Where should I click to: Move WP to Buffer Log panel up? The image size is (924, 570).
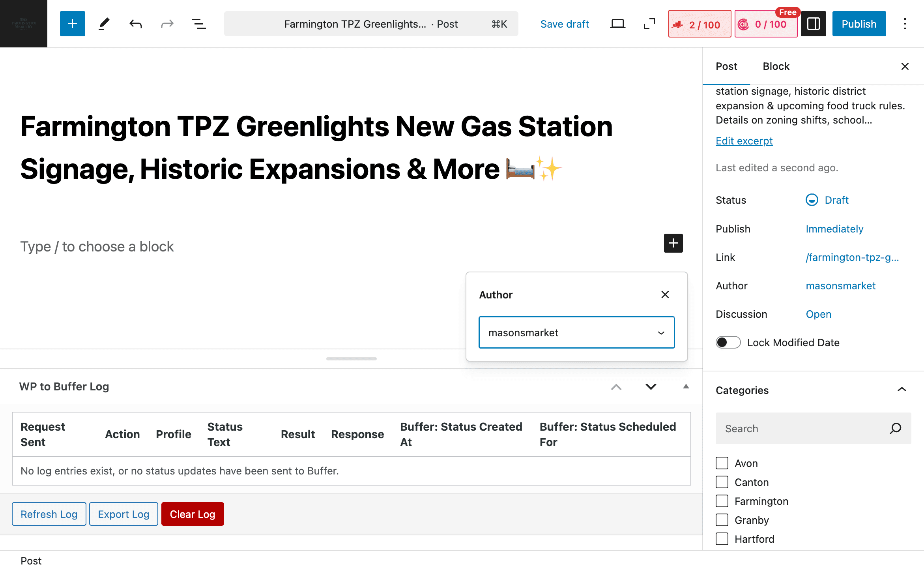[x=616, y=386]
